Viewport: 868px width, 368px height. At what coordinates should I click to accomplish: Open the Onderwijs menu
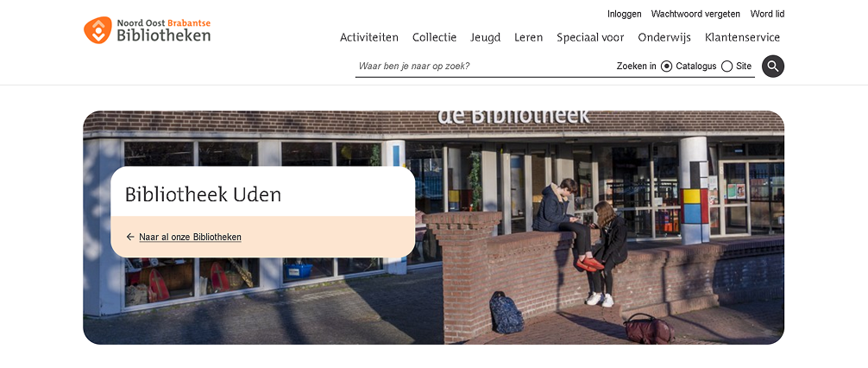664,38
